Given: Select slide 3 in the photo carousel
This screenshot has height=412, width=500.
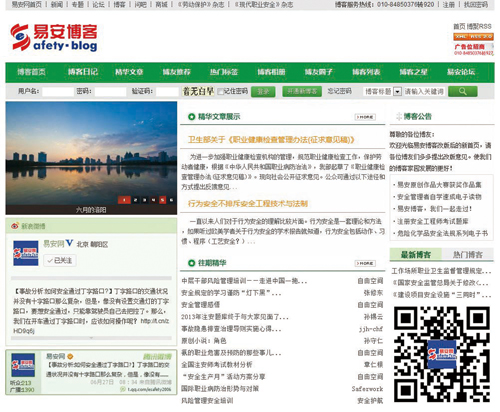Looking at the screenshot, I should (144, 200).
